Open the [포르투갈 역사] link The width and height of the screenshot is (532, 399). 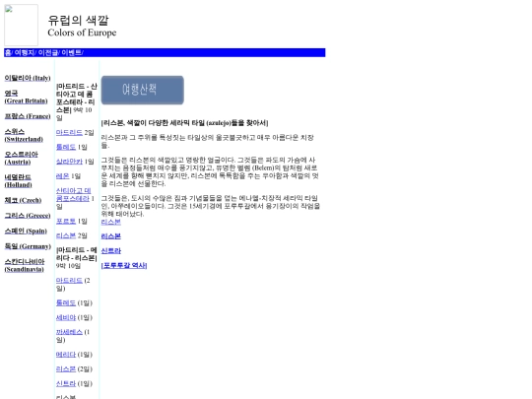pyautogui.click(x=124, y=265)
